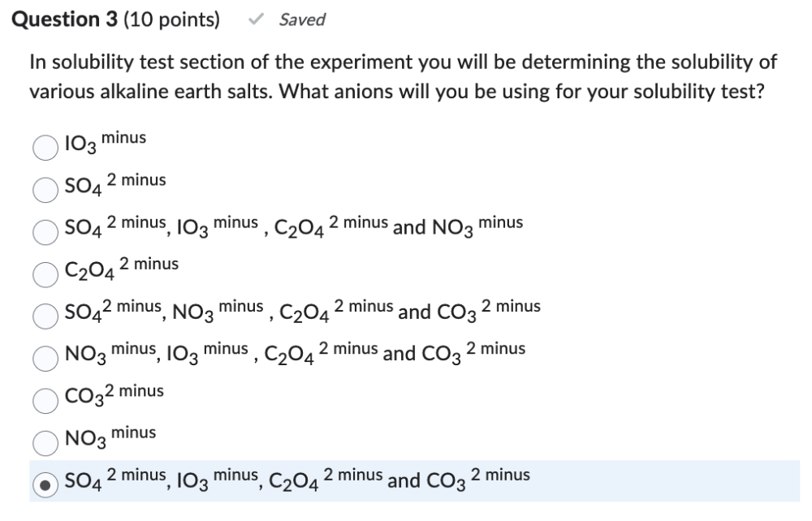Click the 'Question 3 (10 points)' heading
The image size is (812, 521).
point(115,19)
